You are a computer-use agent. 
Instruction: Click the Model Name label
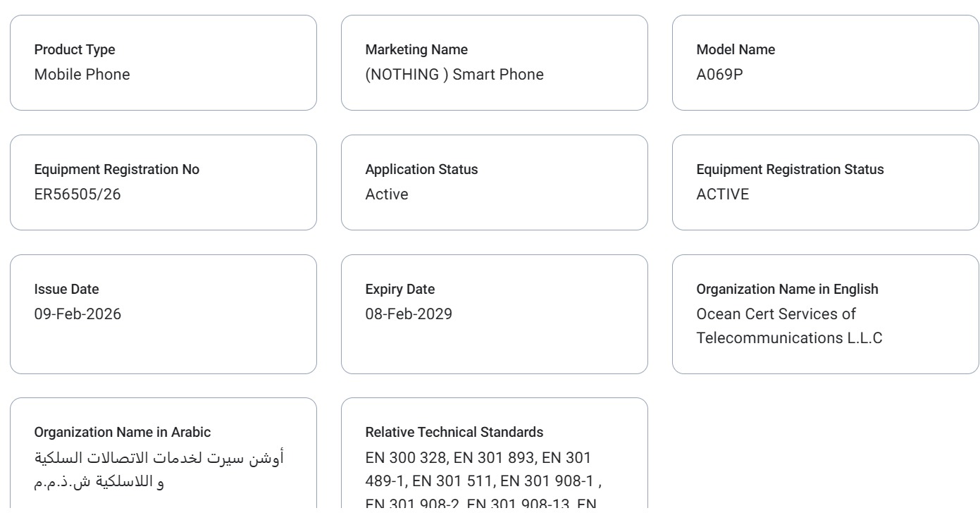pos(736,50)
